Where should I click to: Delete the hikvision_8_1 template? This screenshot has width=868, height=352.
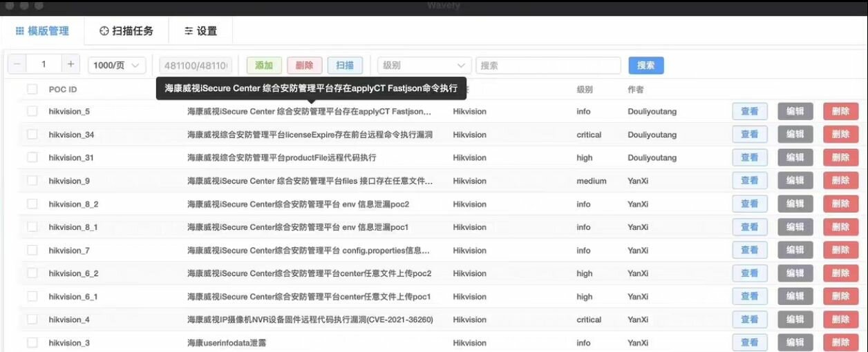point(841,227)
